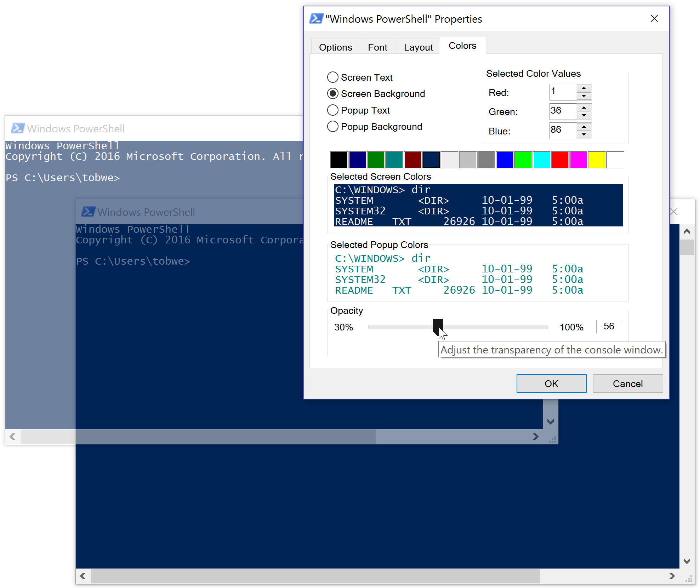700x588 pixels.
Task: Click the front console resize grip corner
Action: [689, 578]
